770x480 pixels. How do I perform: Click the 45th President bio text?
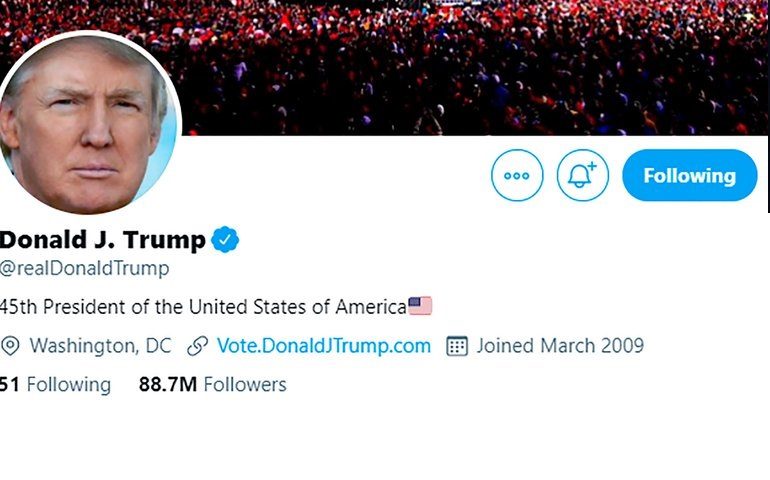(203, 307)
